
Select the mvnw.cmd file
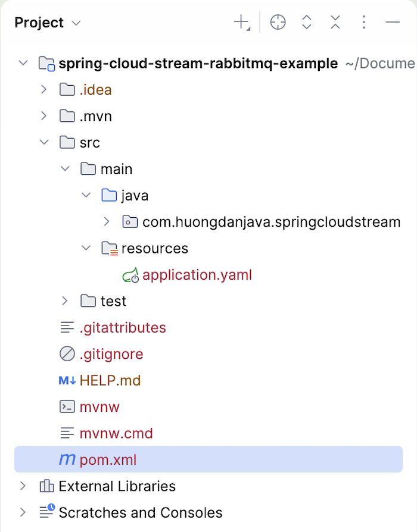pyautogui.click(x=116, y=433)
